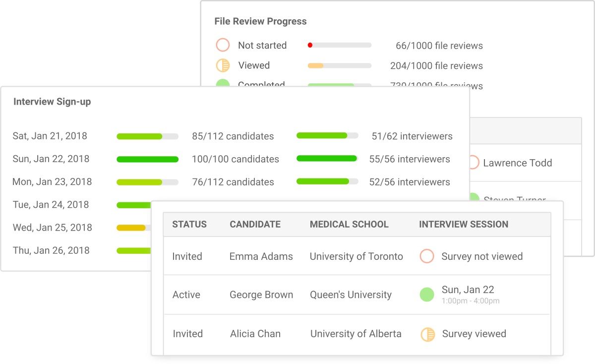Sort table by STATUS column header
Image resolution: width=595 pixels, height=364 pixels.
(189, 224)
